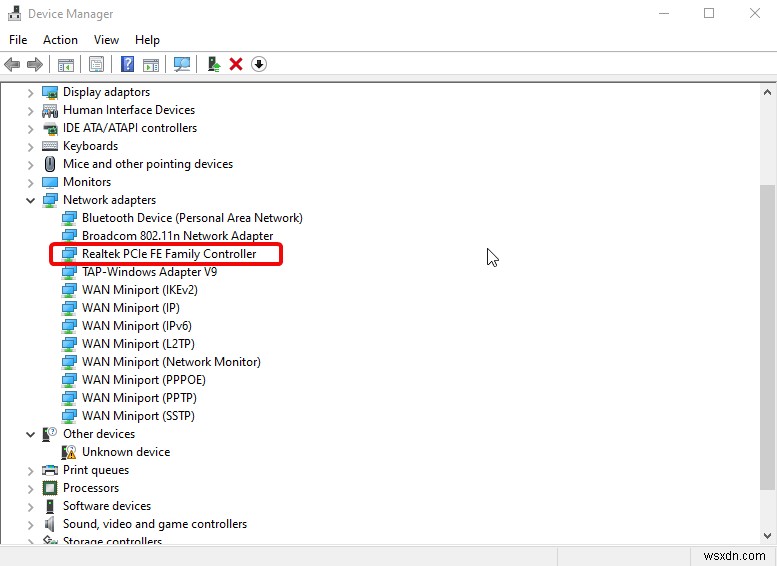Click the Device Manager title bar icon
777x566 pixels.
click(14, 13)
